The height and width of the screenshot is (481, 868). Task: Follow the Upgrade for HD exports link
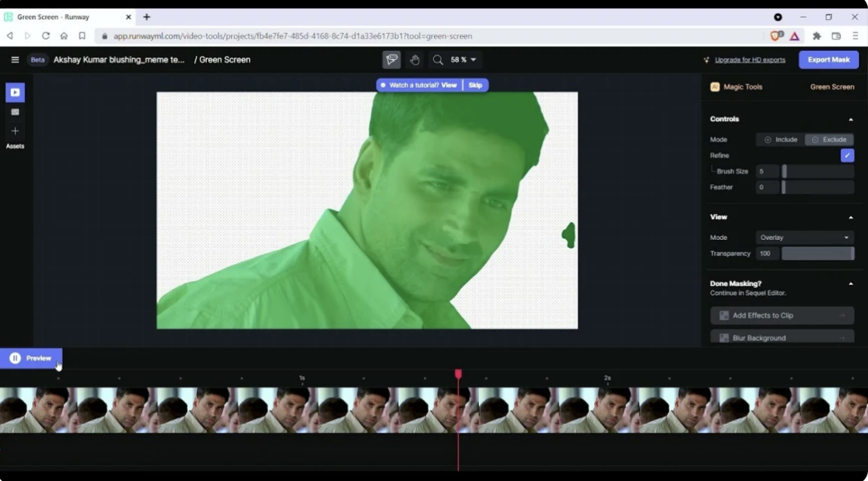coord(749,60)
